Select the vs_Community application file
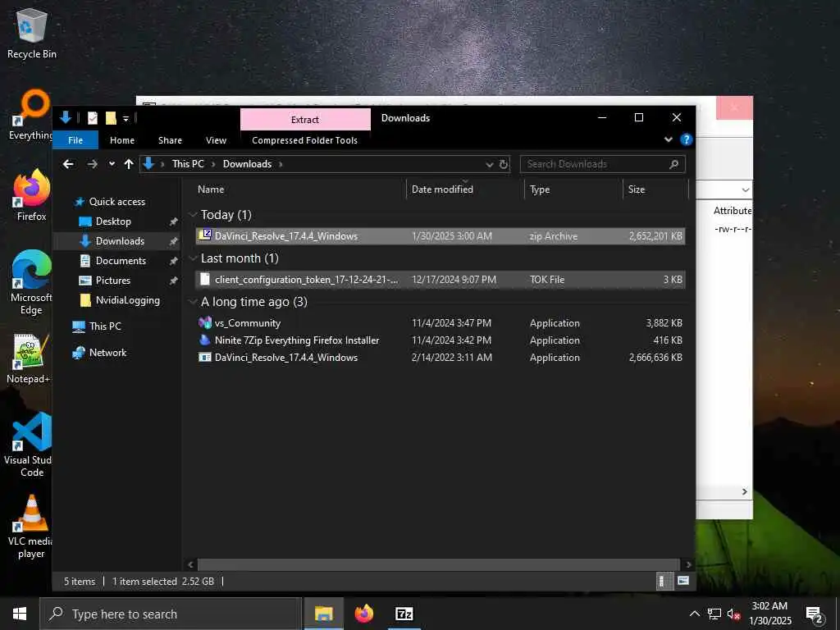Image resolution: width=840 pixels, height=630 pixels. click(x=440, y=323)
